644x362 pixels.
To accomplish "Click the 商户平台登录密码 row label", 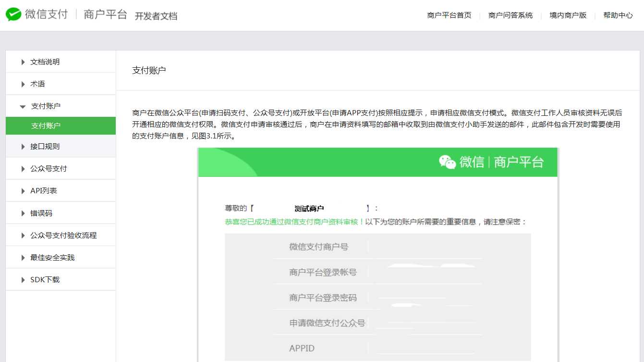I will click(323, 298).
